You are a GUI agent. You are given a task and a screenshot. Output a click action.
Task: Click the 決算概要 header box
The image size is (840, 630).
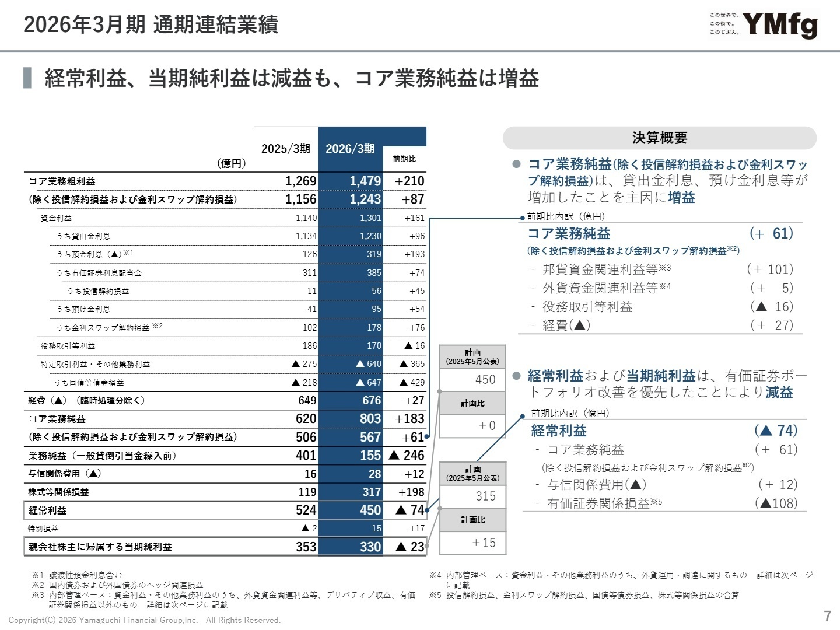[660, 138]
